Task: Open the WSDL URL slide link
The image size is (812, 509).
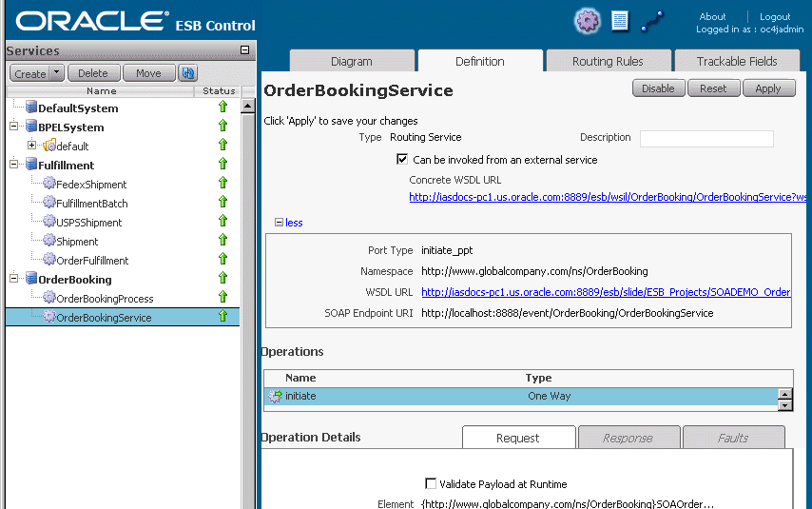Action: [x=606, y=292]
